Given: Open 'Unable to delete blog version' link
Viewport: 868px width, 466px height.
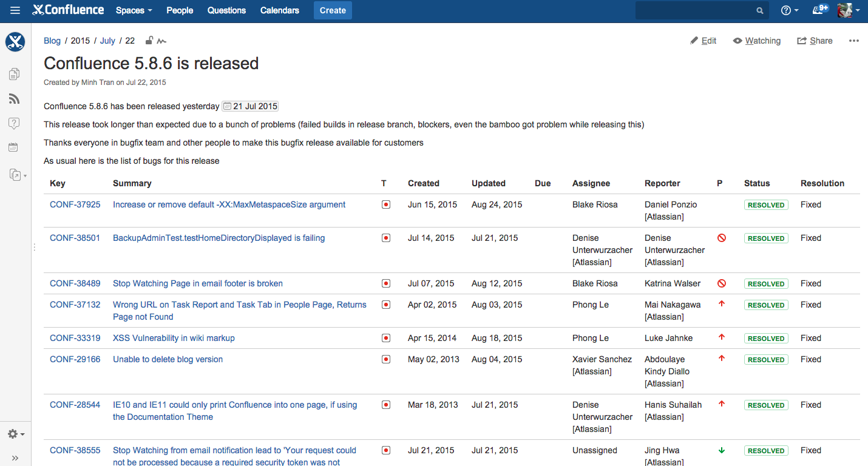Looking at the screenshot, I should (x=168, y=359).
